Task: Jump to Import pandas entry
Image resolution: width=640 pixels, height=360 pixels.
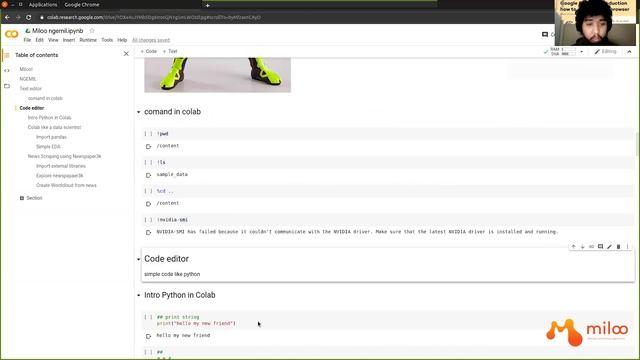Action: point(51,137)
